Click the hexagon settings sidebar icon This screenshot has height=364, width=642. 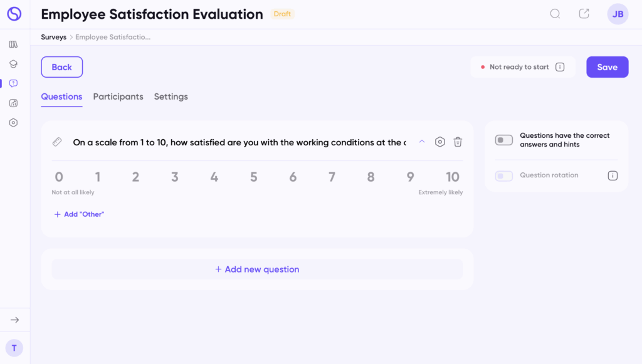click(13, 123)
